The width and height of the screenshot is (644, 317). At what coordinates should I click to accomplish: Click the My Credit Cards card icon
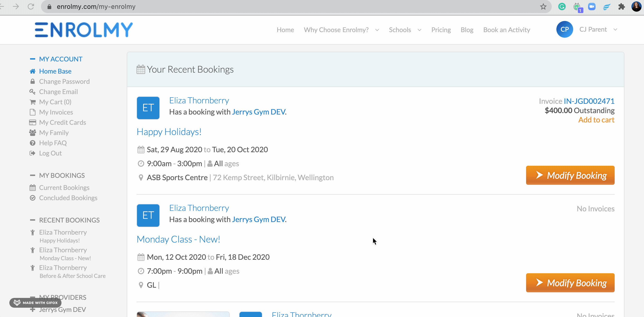coord(32,122)
